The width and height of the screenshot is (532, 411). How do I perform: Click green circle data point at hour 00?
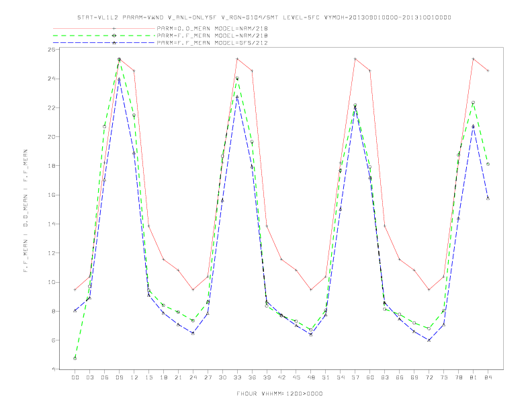(x=75, y=359)
